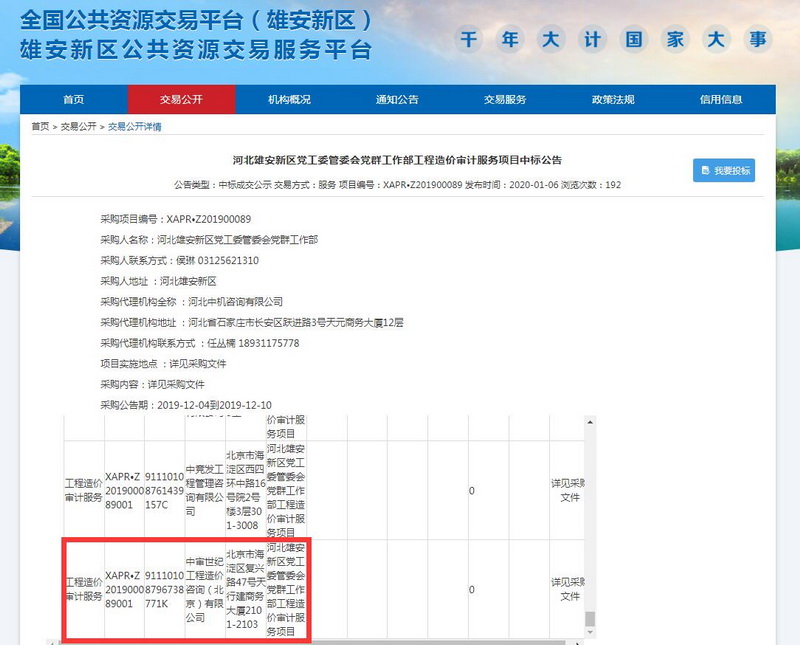The image size is (800, 645).
Task: Click 工程造价审计服务 cell in 中竞发 row
Action: 84,490
